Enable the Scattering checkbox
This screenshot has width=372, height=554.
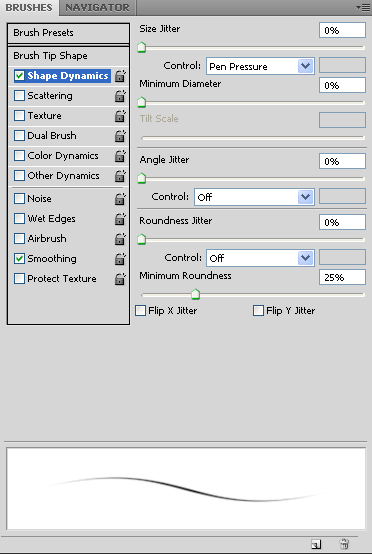point(19,96)
